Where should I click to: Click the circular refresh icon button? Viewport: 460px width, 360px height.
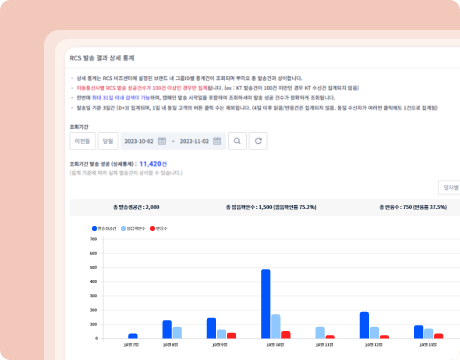(258, 141)
